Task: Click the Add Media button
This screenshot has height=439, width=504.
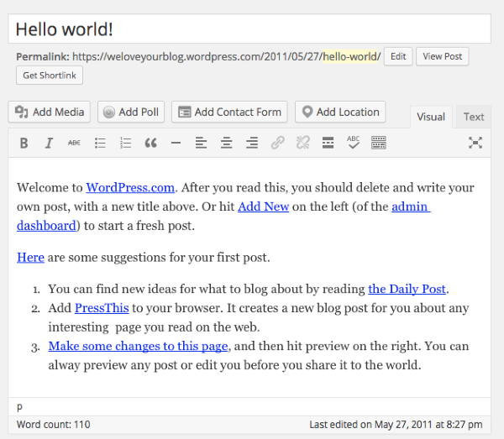Action: coord(50,112)
